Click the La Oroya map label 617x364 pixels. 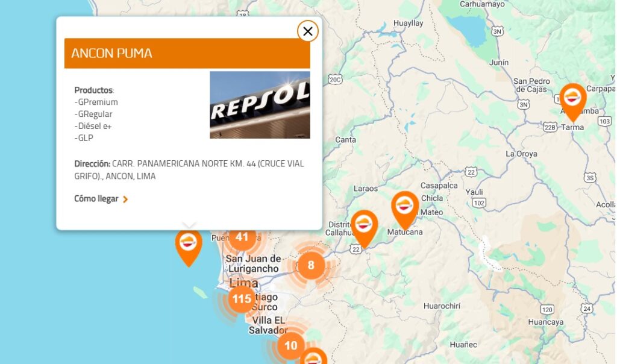tap(521, 154)
